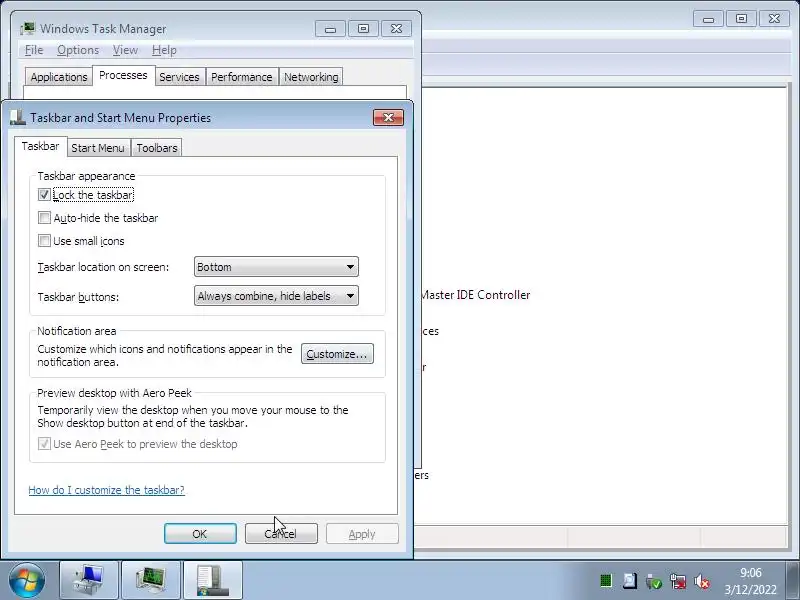Select the Taskbar tab
800x600 pixels.
coord(40,146)
